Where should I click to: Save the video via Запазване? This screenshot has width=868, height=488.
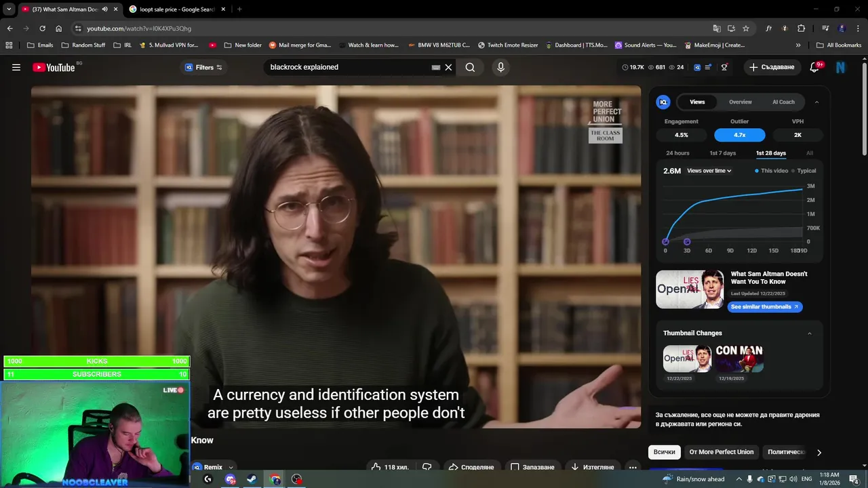click(x=532, y=467)
